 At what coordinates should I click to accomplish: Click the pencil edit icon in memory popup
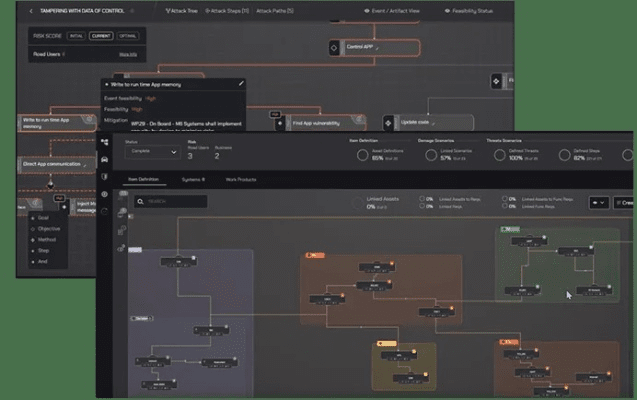(240, 86)
